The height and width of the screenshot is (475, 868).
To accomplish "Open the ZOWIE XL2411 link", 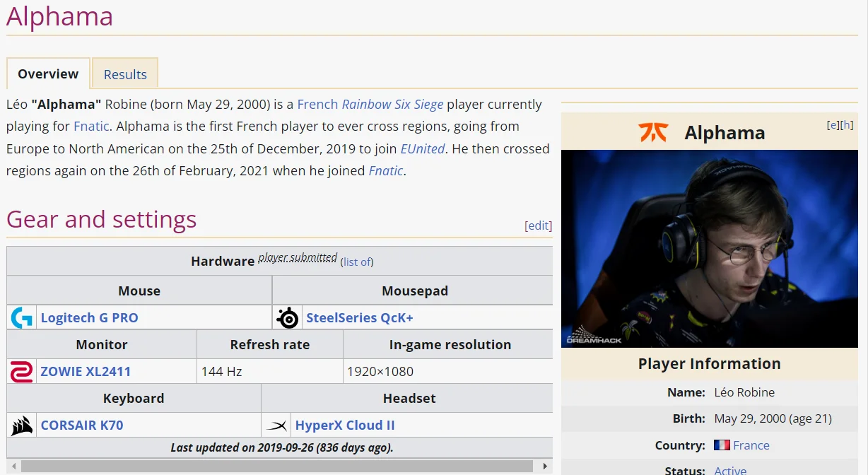I will (x=86, y=372).
